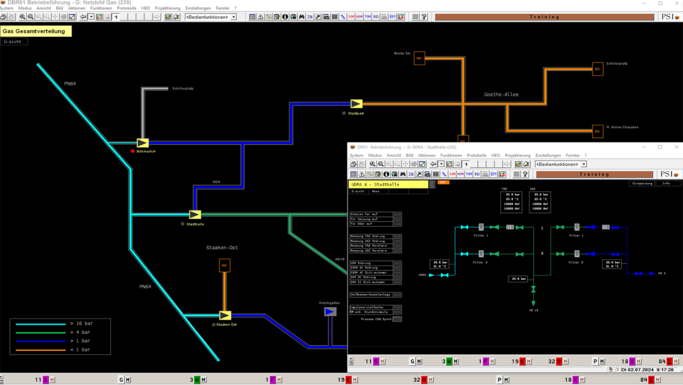This screenshot has width=683, height=385.
Task: Click the Filter 1 element on left line
Action: pyautogui.click(x=481, y=227)
